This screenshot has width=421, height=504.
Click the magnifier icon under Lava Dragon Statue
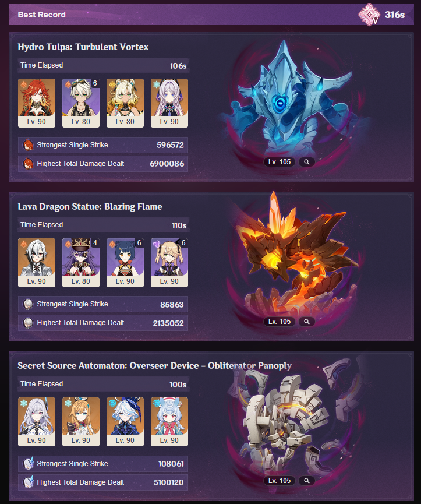click(x=307, y=322)
